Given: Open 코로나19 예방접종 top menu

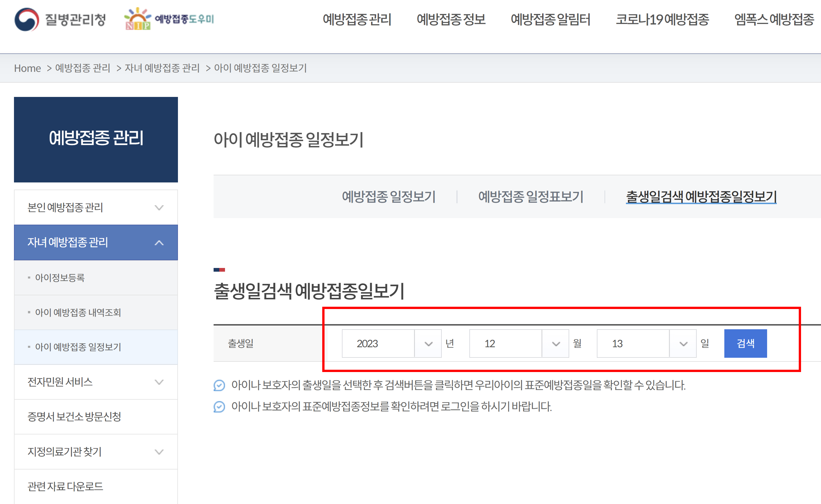Looking at the screenshot, I should point(662,20).
